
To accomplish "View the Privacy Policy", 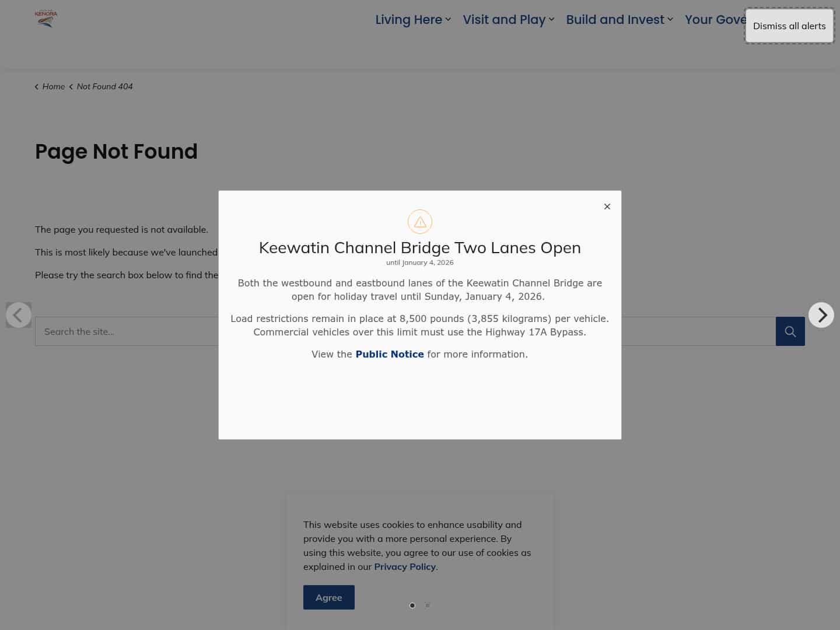I will [405, 566].
